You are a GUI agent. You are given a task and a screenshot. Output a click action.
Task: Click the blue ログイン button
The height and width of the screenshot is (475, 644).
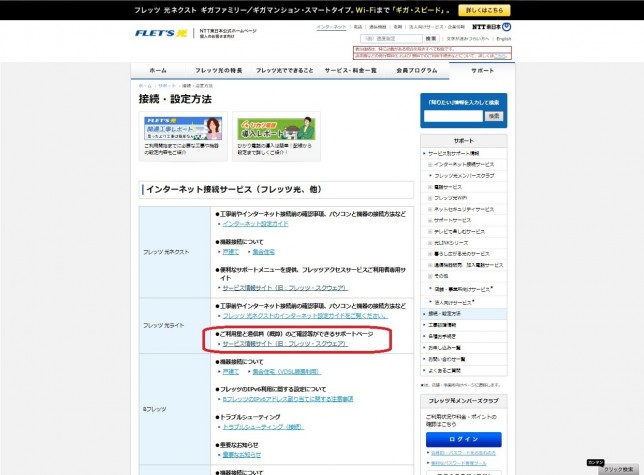(x=463, y=439)
